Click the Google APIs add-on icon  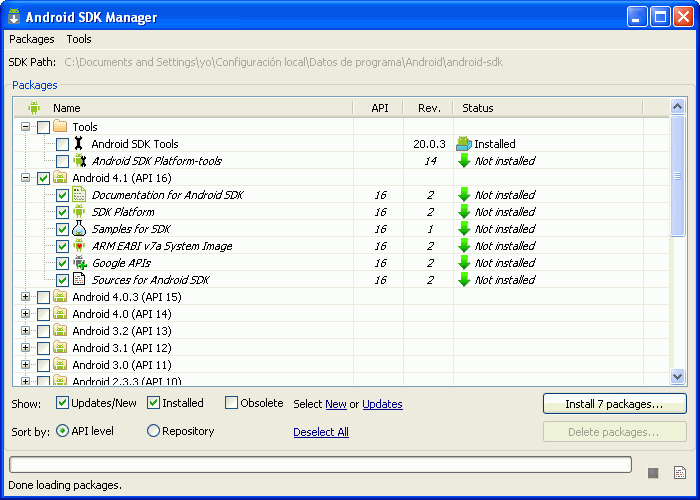[x=80, y=262]
